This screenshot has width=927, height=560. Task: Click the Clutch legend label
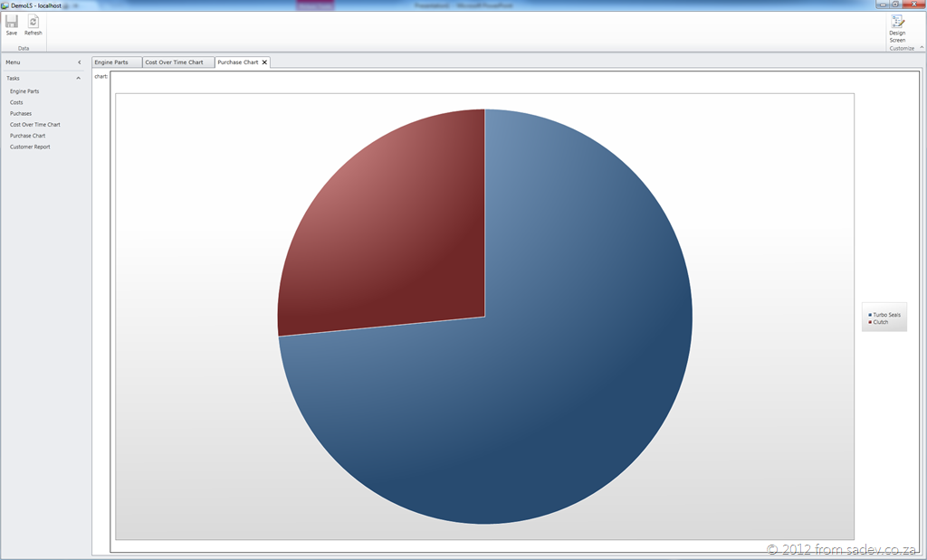pos(881,322)
